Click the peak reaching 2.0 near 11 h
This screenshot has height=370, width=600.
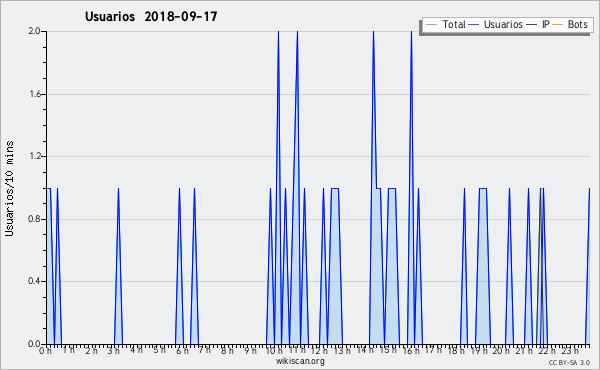pos(297,33)
